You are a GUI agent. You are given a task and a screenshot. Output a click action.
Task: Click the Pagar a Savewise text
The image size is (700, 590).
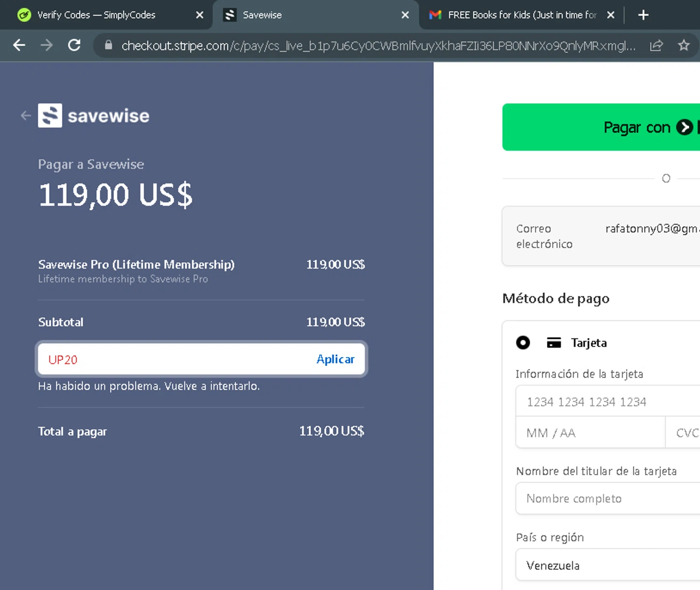coord(91,164)
